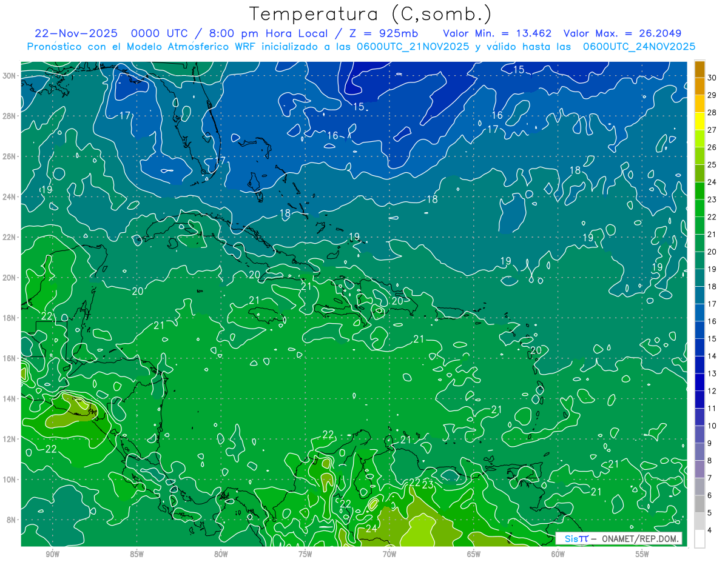Click the "22N" latitude axis label
The height and width of the screenshot is (562, 728).
tap(10, 237)
